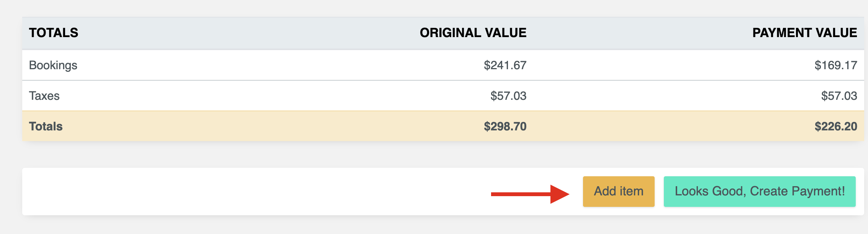Click the bold Totals row label

click(46, 126)
